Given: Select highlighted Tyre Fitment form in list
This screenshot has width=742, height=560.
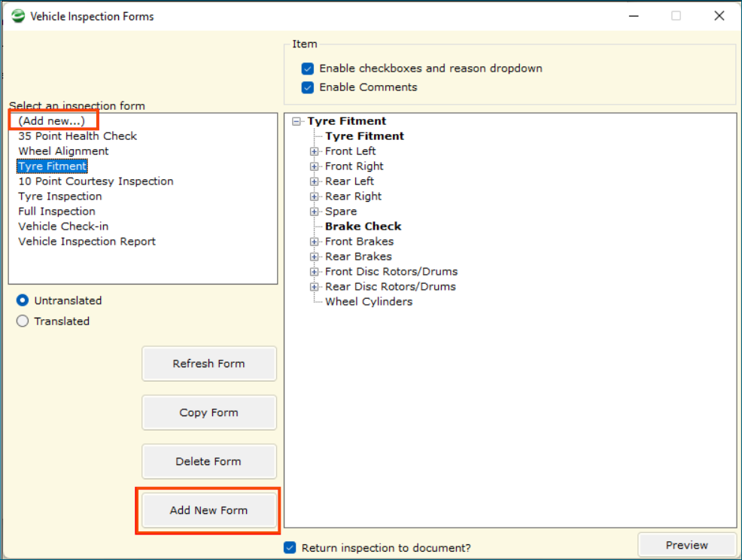Looking at the screenshot, I should click(x=52, y=166).
